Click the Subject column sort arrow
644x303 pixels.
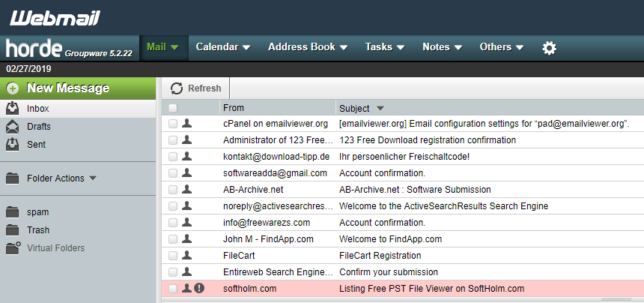pyautogui.click(x=380, y=109)
